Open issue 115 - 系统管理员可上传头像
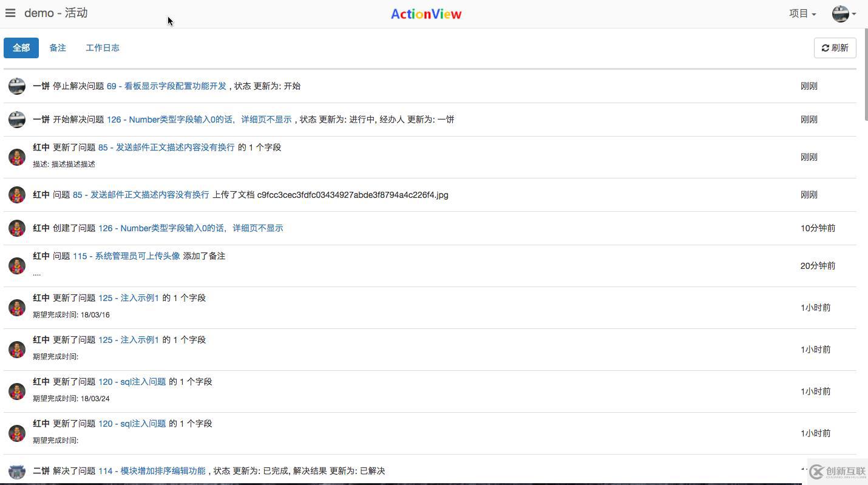Viewport: 868px width, 485px height. pyautogui.click(x=126, y=256)
